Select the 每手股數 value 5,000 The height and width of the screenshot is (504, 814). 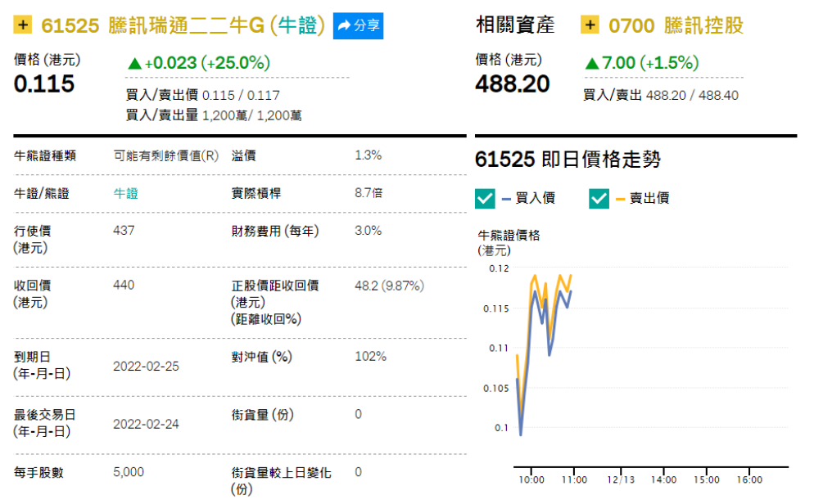pyautogui.click(x=129, y=472)
